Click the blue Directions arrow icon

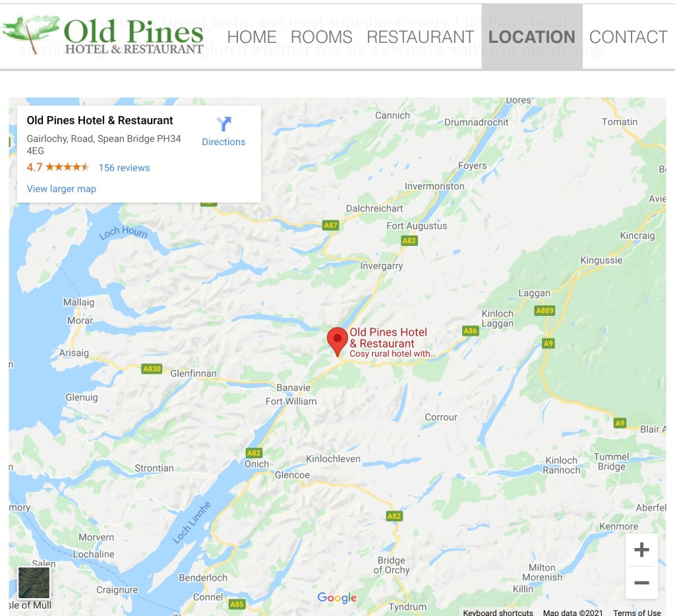224,124
